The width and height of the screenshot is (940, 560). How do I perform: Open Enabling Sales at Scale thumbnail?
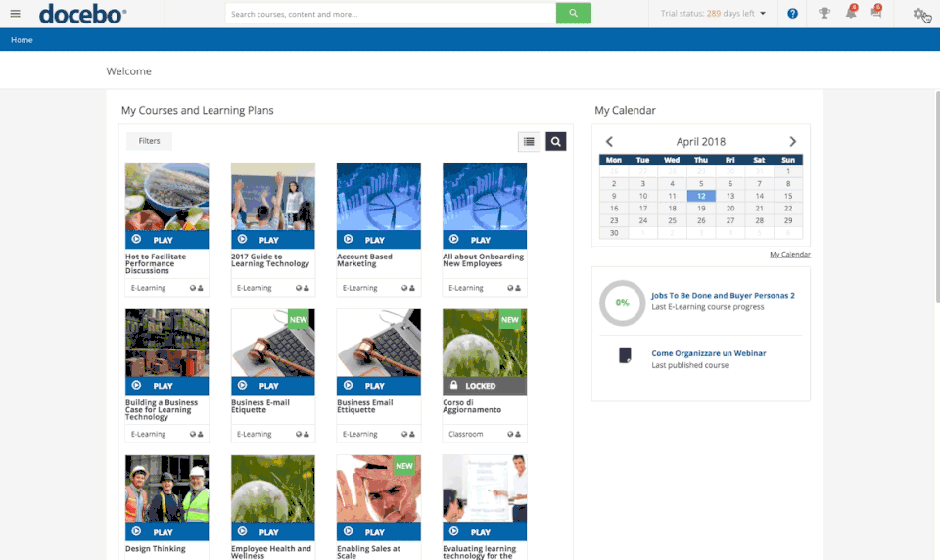[378, 489]
